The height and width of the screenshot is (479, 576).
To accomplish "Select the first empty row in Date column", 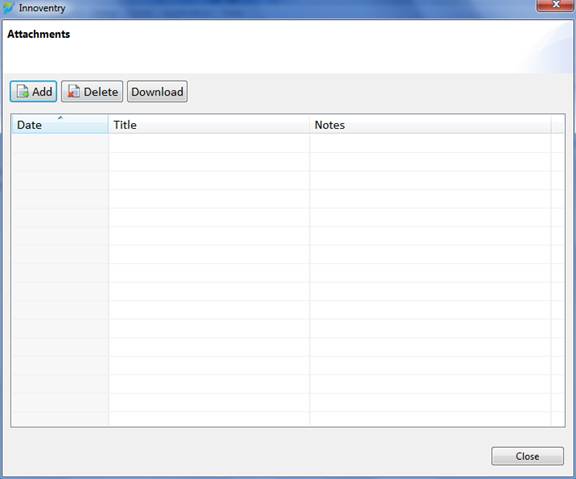I will click(x=60, y=143).
